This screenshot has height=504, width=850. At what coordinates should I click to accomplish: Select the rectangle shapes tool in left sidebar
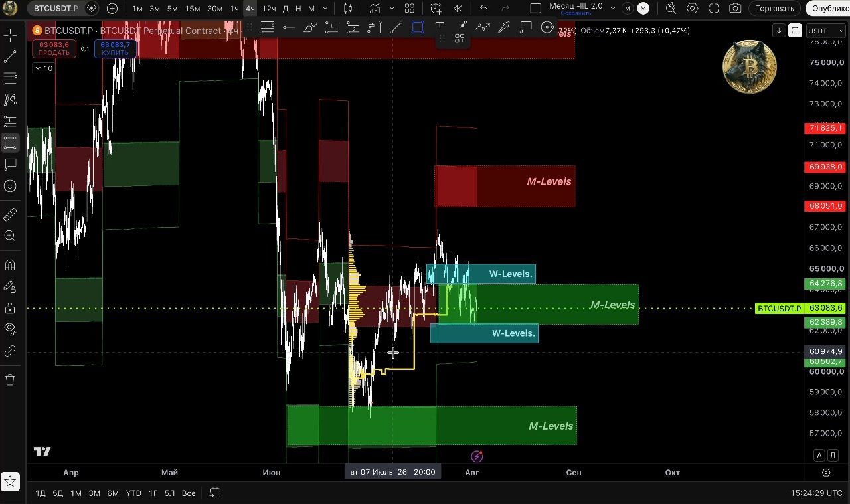coord(10,143)
